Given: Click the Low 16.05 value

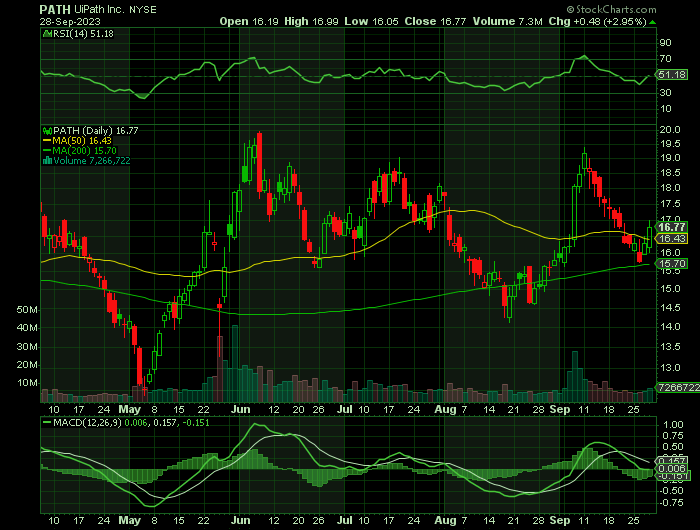Looking at the screenshot, I should [x=371, y=21].
